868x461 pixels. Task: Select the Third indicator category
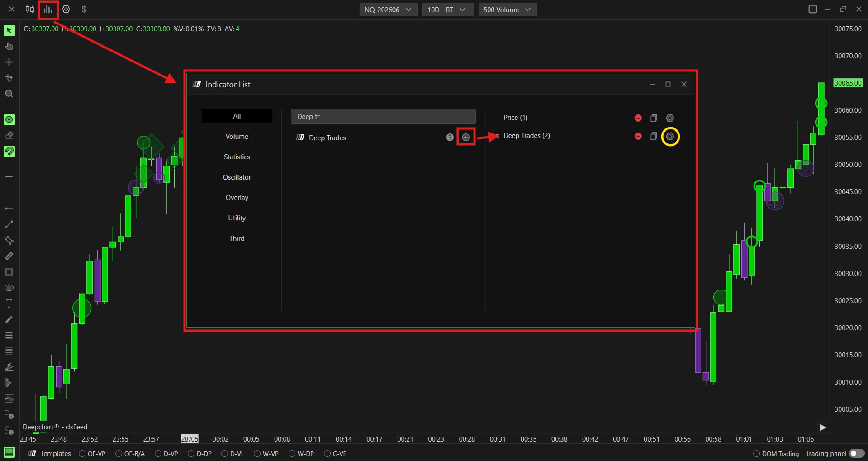(237, 238)
